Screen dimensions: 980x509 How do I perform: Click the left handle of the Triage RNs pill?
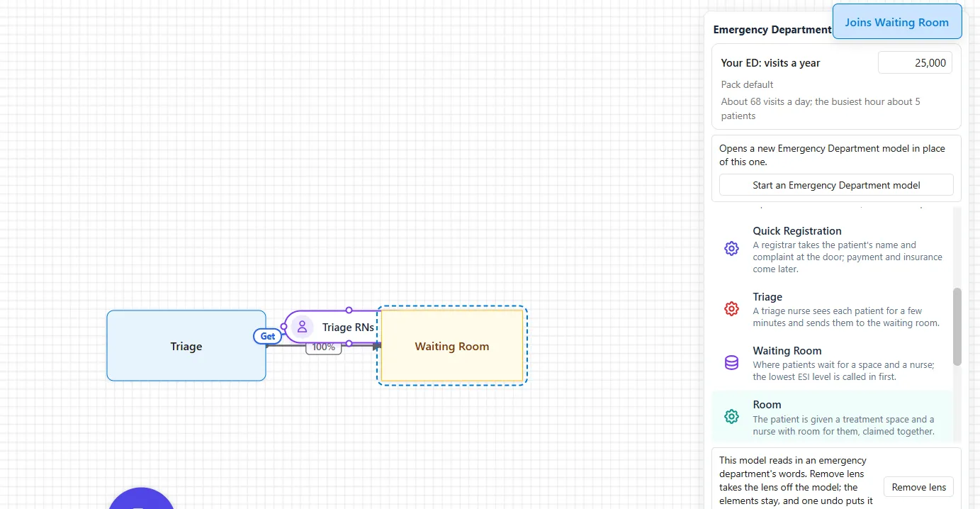point(283,327)
